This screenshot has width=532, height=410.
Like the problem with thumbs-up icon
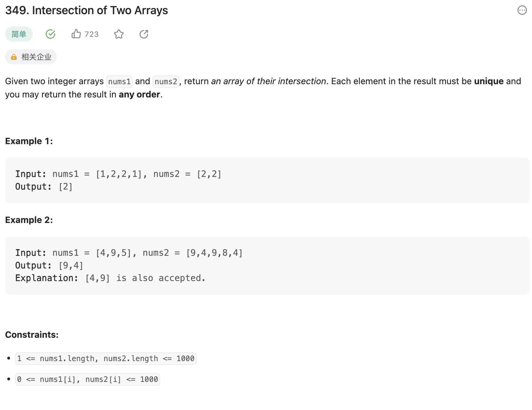(76, 34)
